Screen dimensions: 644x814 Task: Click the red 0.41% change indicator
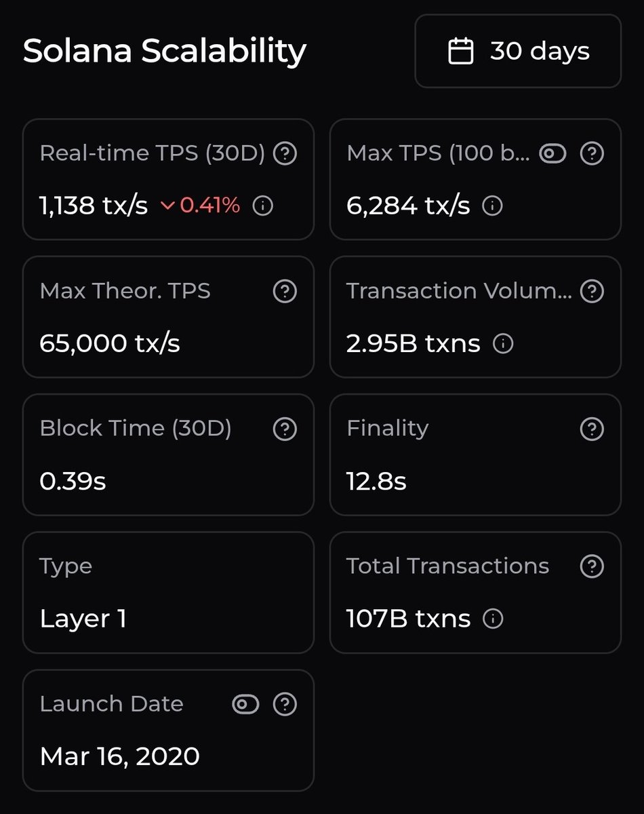click(201, 206)
